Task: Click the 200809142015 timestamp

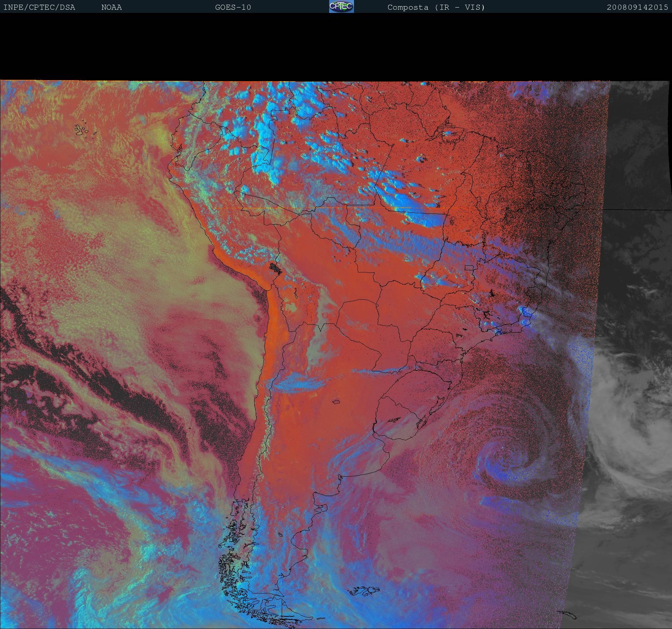Action: 637,8
